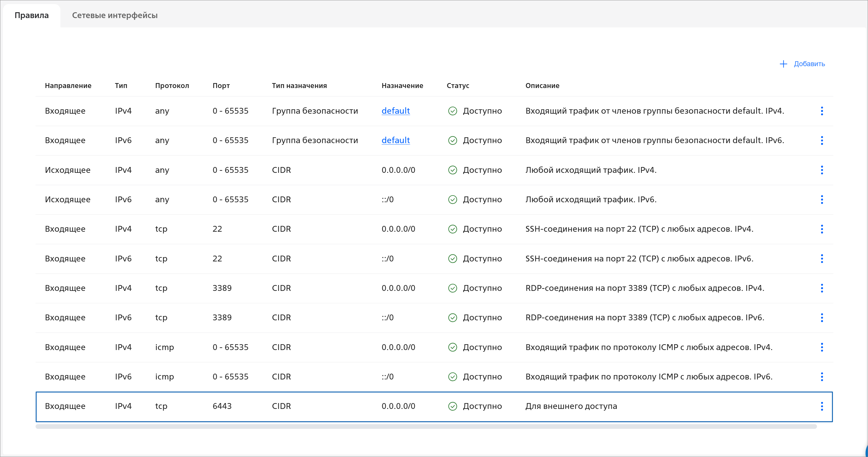Open three-dot menu for outgoing IPv4 traffic rule
Viewport: 868px width, 457px height.
pyautogui.click(x=822, y=170)
